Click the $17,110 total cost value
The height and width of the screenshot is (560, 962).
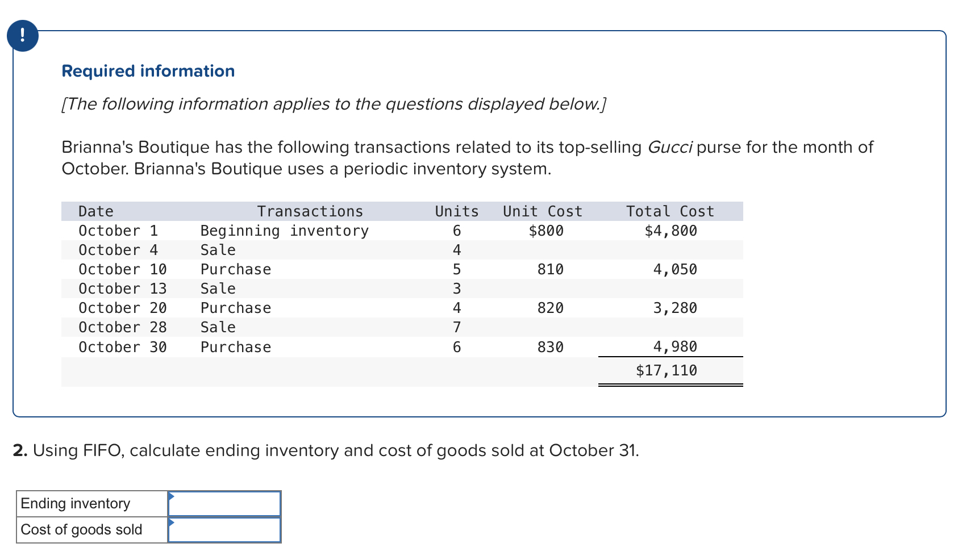click(x=666, y=371)
